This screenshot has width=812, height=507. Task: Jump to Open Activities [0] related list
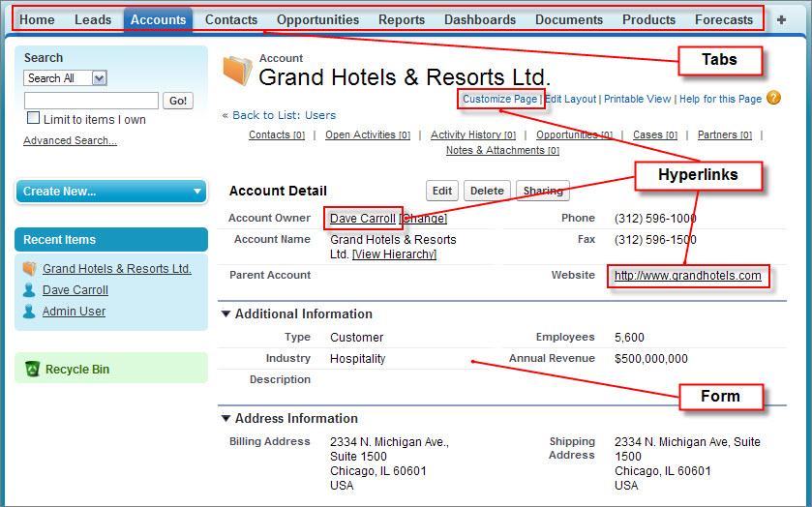[368, 134]
